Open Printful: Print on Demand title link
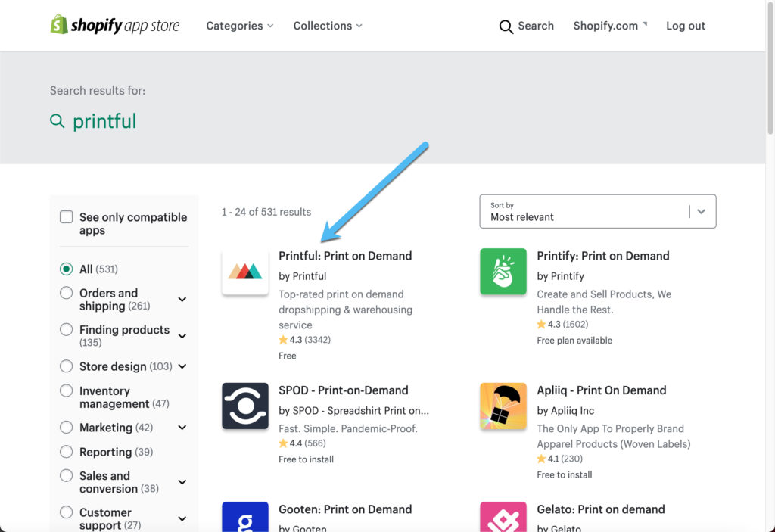Image resolution: width=775 pixels, height=532 pixels. tap(345, 256)
